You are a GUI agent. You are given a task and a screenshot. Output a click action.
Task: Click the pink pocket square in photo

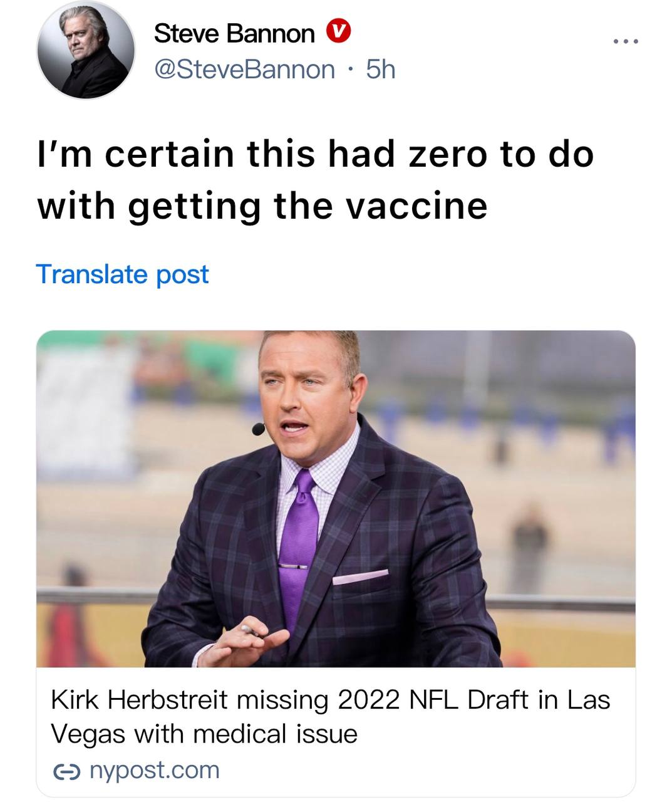pos(359,576)
